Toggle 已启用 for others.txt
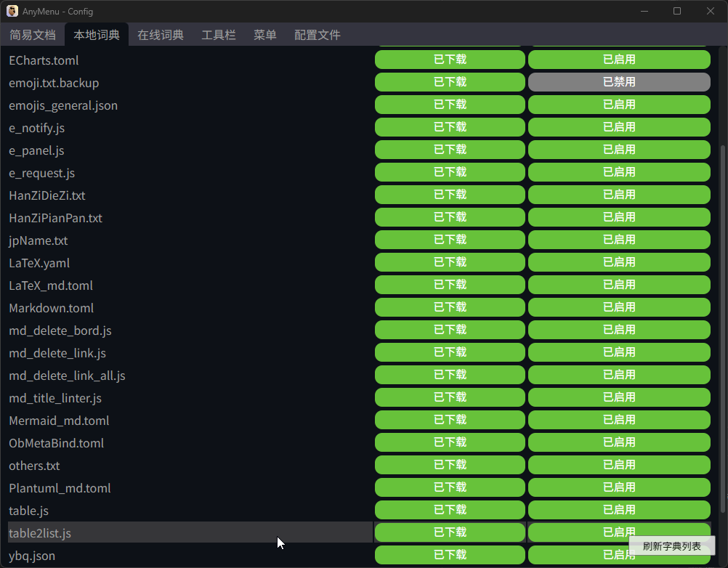This screenshot has height=568, width=728. tap(619, 465)
